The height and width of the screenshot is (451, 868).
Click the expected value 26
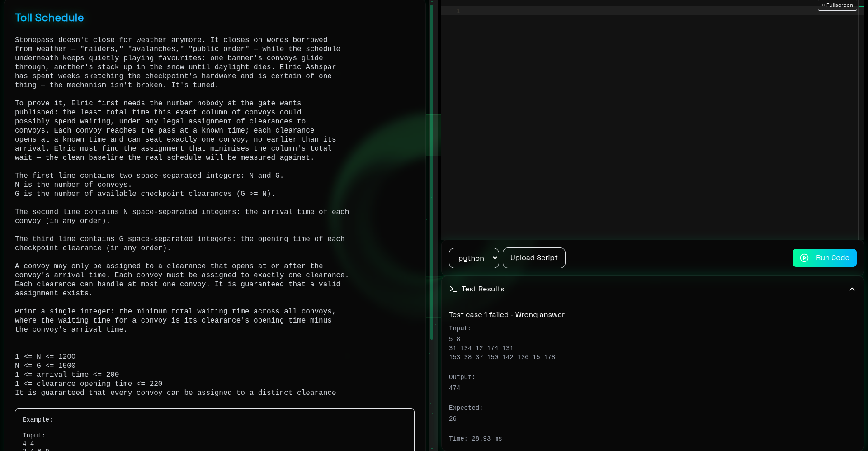tap(453, 419)
